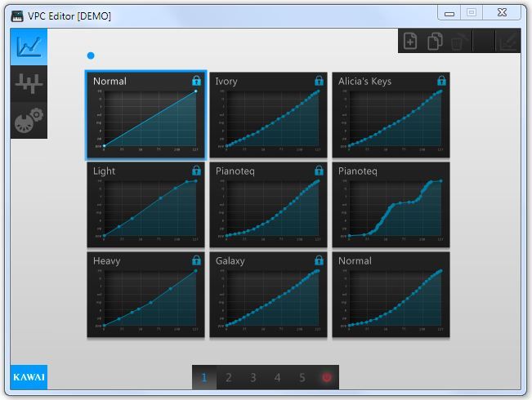Select the unlocked Normal curve card
Screen dimensions: 532x400
coord(391,295)
